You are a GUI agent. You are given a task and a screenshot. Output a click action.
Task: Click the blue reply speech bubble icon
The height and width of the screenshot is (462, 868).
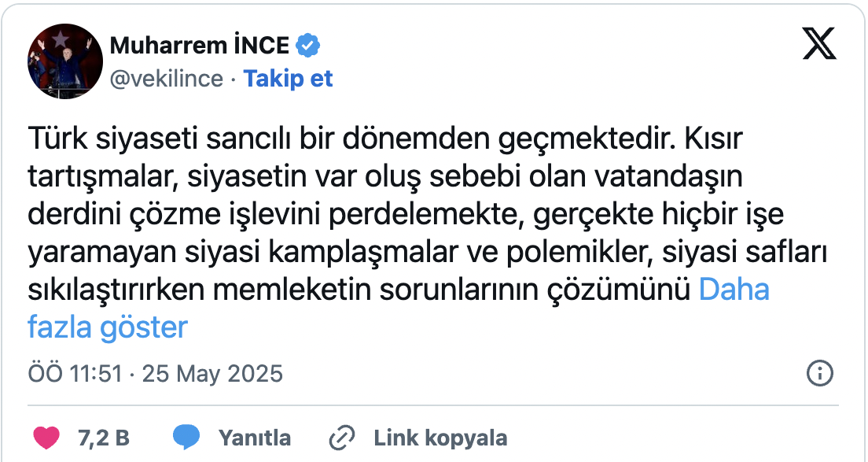tap(187, 437)
